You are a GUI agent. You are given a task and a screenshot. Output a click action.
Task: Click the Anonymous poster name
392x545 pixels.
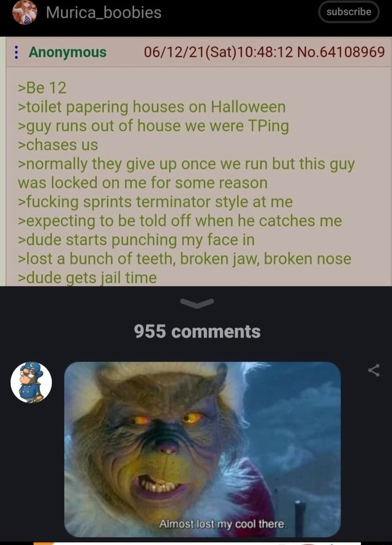[68, 52]
